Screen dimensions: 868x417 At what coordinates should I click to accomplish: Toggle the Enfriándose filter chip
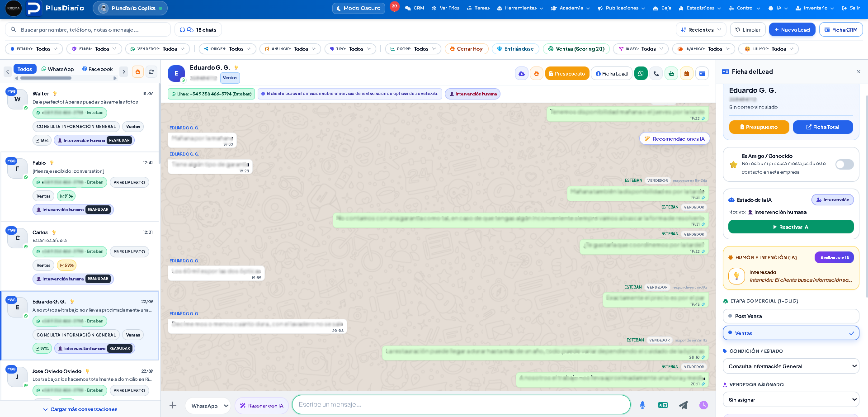pyautogui.click(x=515, y=49)
